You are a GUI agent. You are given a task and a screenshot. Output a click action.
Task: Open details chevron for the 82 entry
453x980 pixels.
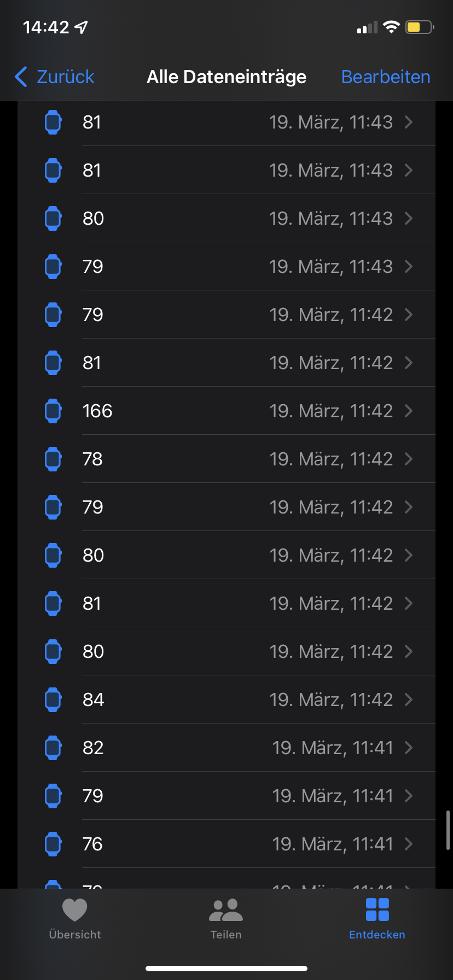409,748
